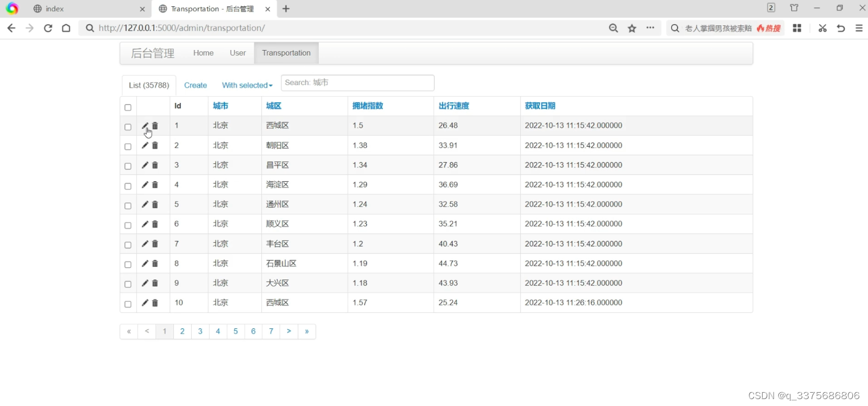Click inside the Search 城市 input field

tap(357, 83)
